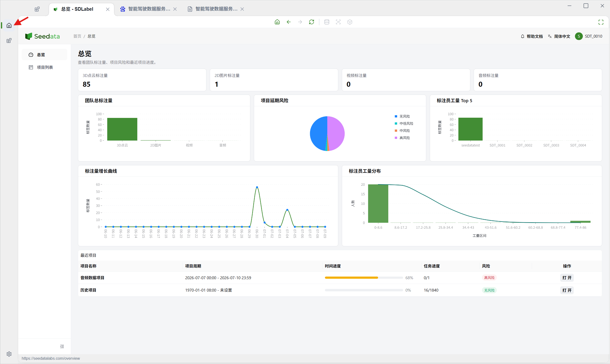Click the 68% time progress bar

click(x=364, y=278)
